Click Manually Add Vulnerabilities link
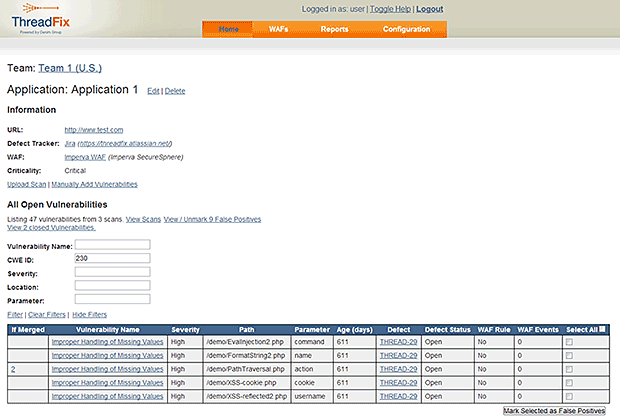Screen dimensions: 620x420 95,184
